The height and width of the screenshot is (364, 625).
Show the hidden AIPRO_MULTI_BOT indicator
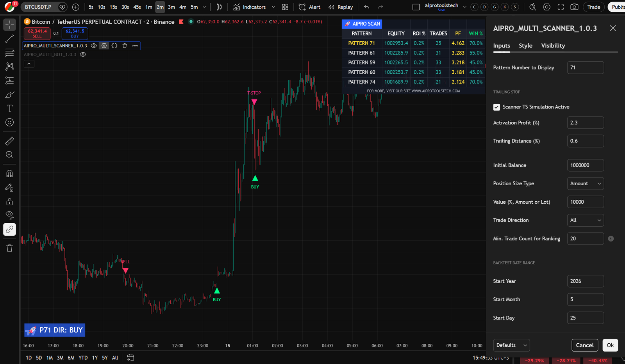(x=83, y=55)
